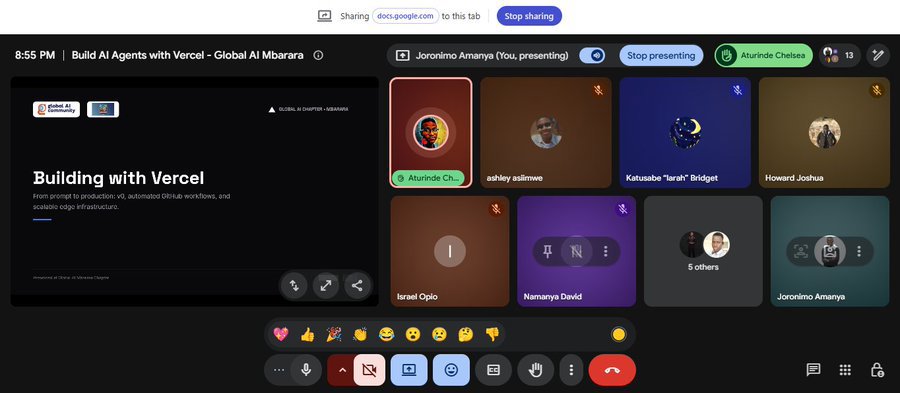Pick the yellow skin tone swatch
Viewport: 900px width, 393px height.
[618, 334]
